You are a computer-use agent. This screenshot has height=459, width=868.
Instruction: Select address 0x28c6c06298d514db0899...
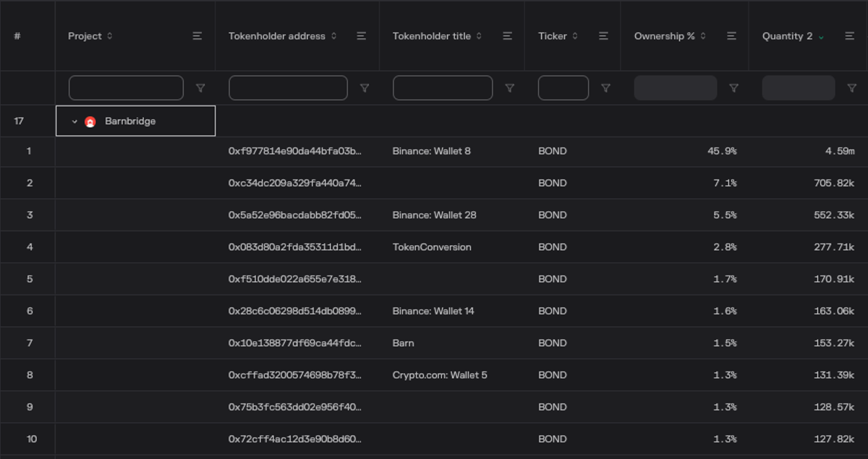[x=295, y=311]
